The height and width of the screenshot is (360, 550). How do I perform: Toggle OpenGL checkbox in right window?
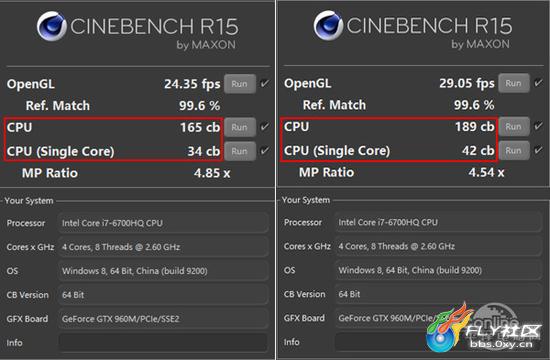538,83
